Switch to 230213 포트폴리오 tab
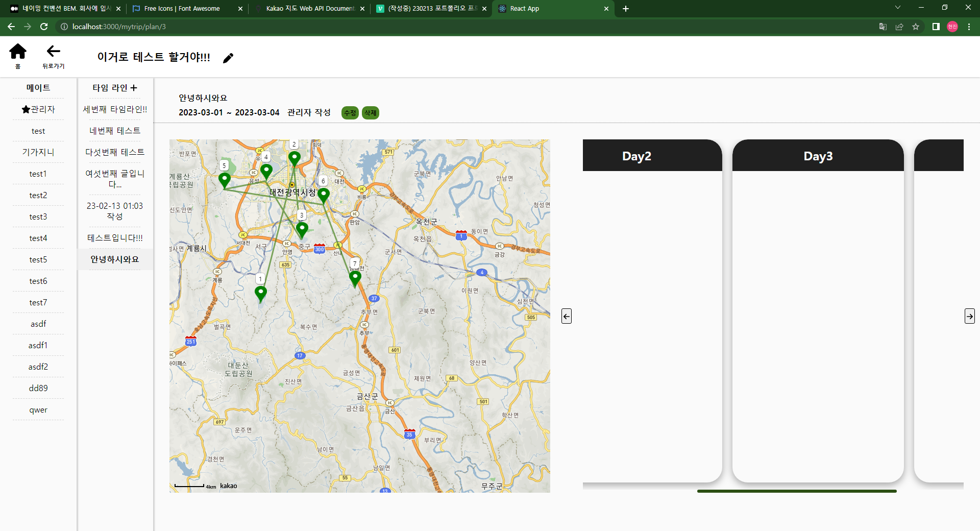The width and height of the screenshot is (980, 531). click(432, 9)
